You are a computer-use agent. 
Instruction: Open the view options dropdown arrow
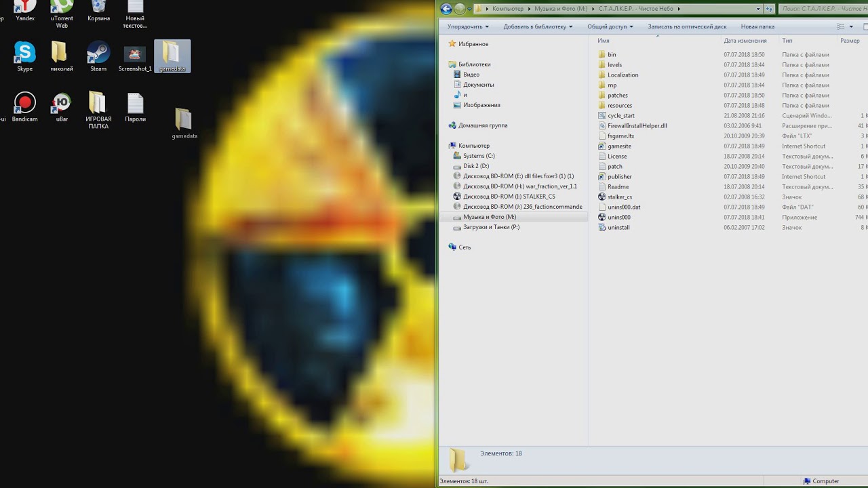[852, 27]
